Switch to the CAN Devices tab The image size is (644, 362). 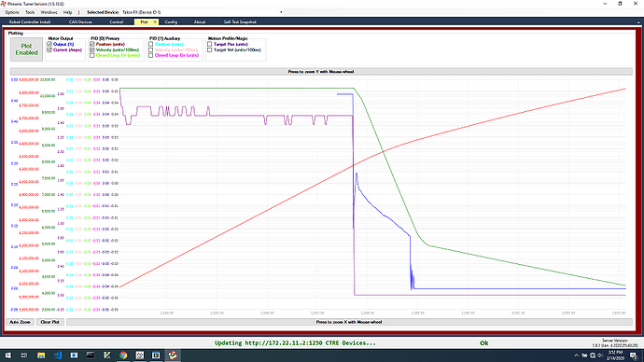click(x=80, y=21)
